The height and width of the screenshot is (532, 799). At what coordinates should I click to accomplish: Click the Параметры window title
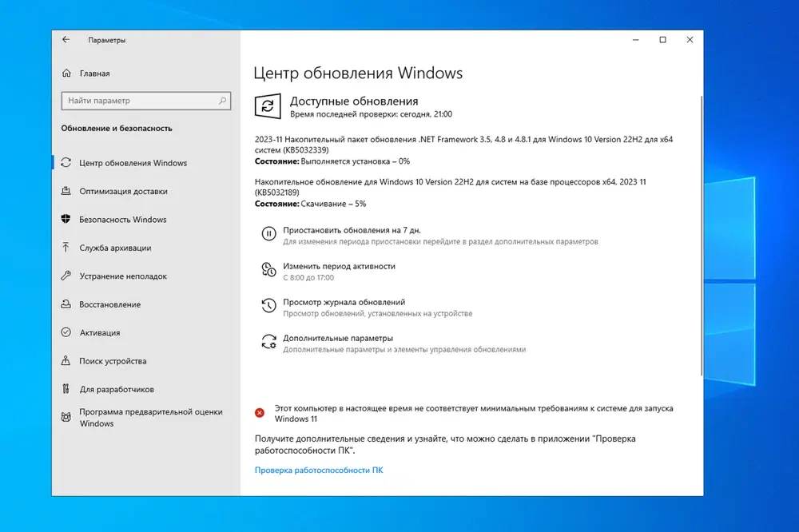point(106,40)
